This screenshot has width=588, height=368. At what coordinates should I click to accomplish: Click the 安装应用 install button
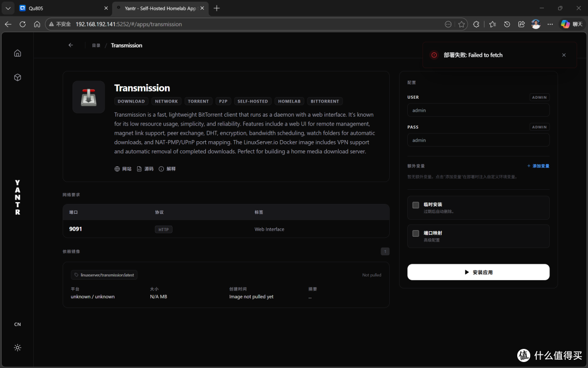478,272
